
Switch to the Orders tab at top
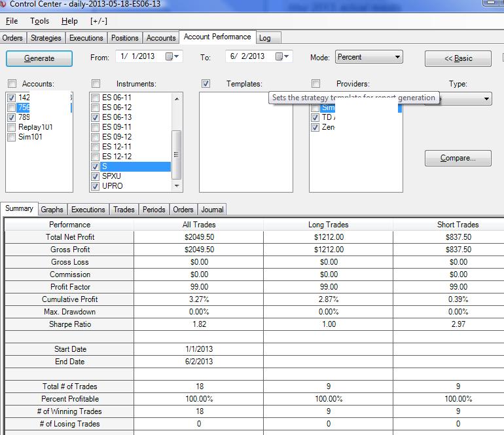12,37
